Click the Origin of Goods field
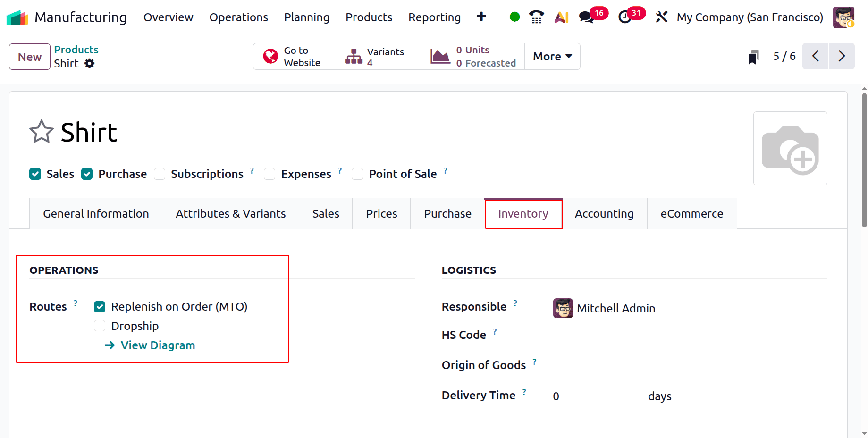Viewport: 868px width, 438px height. 690,365
